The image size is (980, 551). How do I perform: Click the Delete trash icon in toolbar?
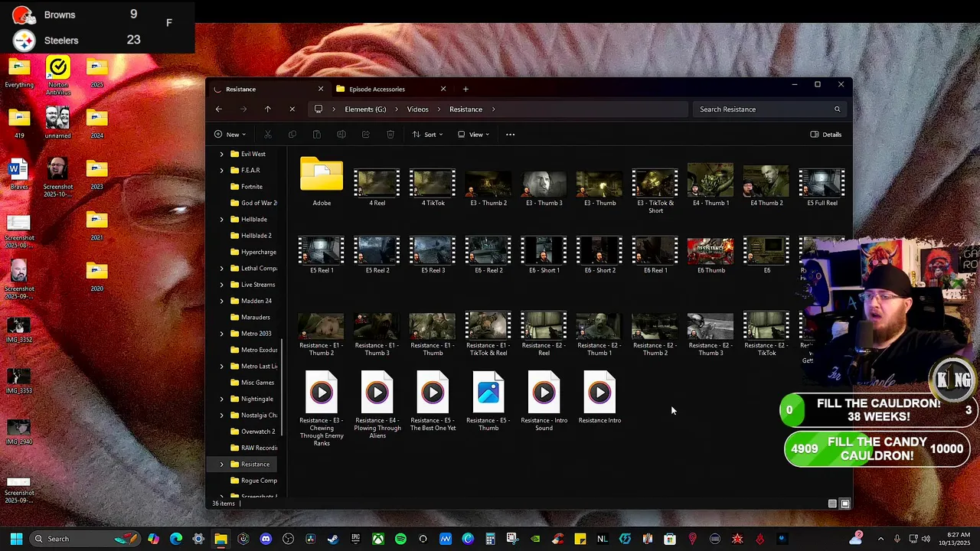pyautogui.click(x=390, y=135)
